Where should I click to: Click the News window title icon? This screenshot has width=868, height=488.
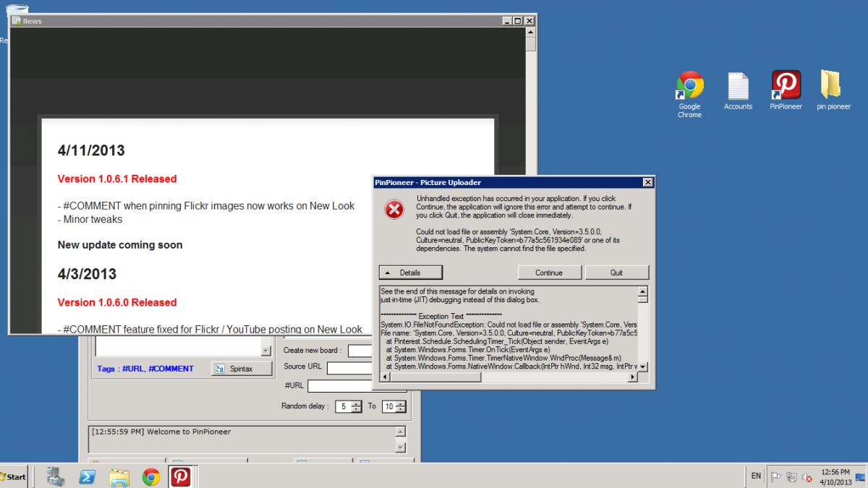click(16, 21)
